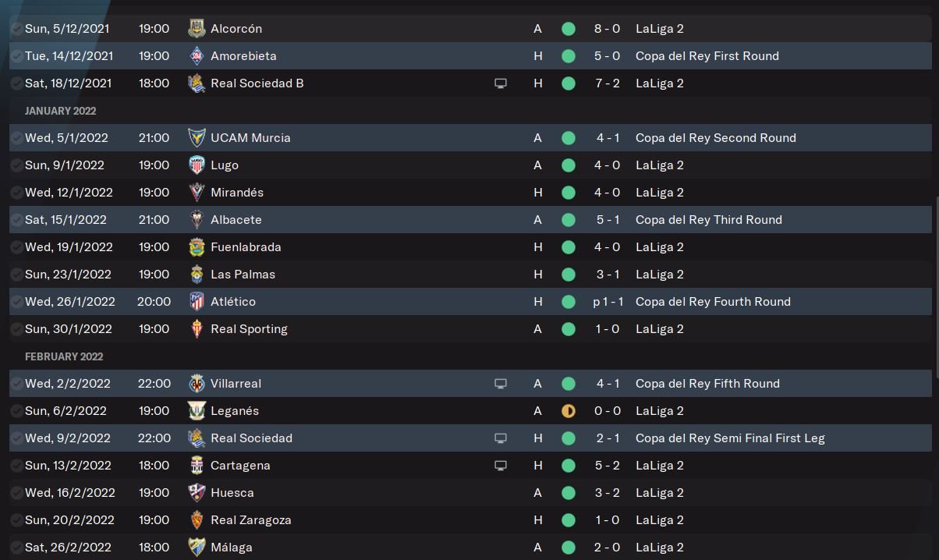939x560 pixels.
Task: Toggle the checkmark beside Sun, 9/1/2022 fixture
Action: pos(17,165)
